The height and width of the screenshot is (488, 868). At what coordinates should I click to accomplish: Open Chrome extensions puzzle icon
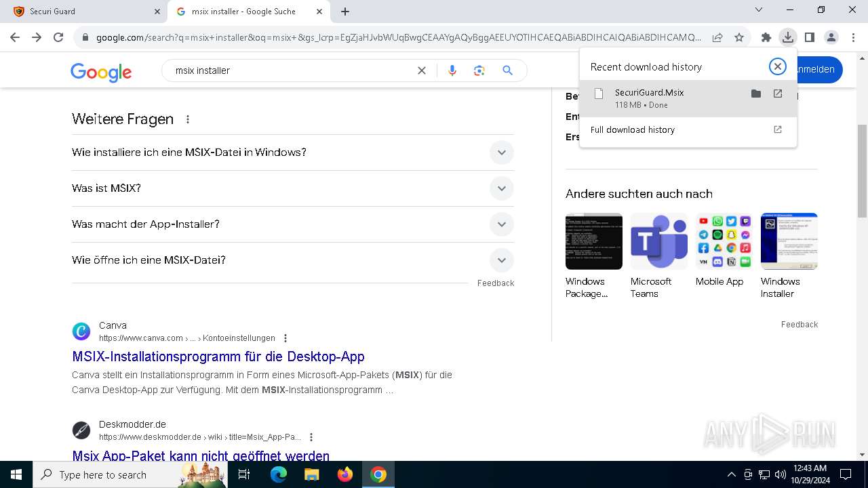[766, 37]
